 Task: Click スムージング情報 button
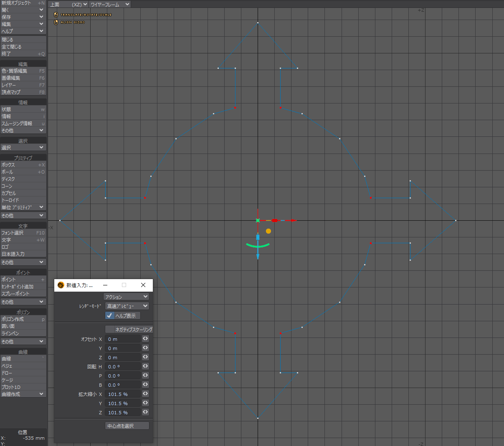point(23,123)
